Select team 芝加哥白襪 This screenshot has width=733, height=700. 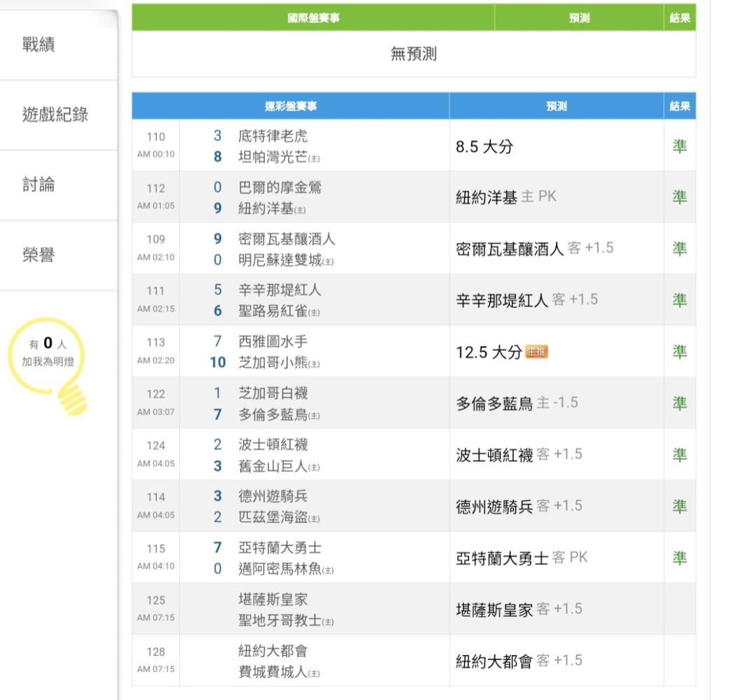tap(273, 393)
